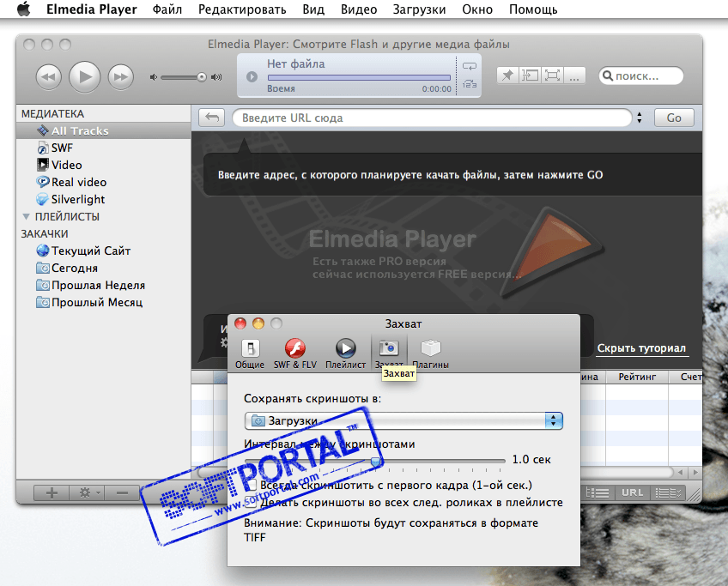Screen dimensions: 728x586
Task: Open the Загрузки save folder dropdown
Action: (403, 420)
